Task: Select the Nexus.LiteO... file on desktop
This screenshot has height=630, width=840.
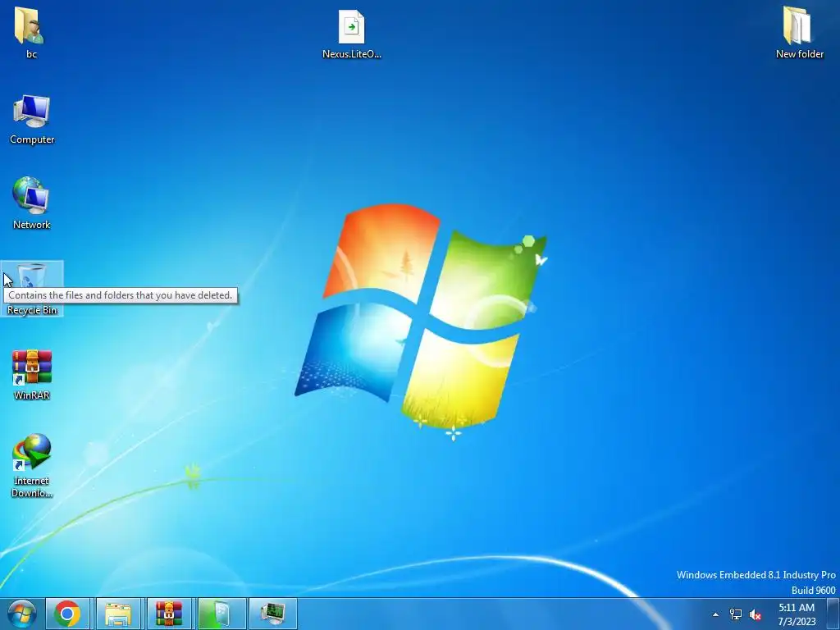Action: click(x=351, y=27)
